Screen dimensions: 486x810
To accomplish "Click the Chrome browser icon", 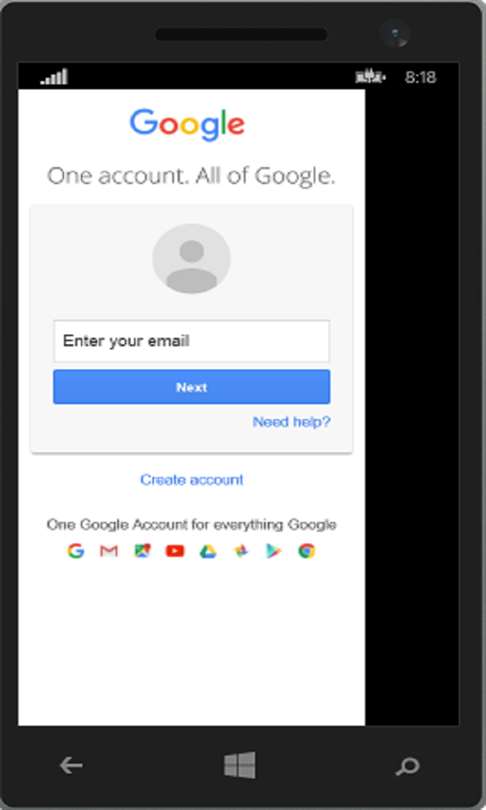I will (x=306, y=551).
